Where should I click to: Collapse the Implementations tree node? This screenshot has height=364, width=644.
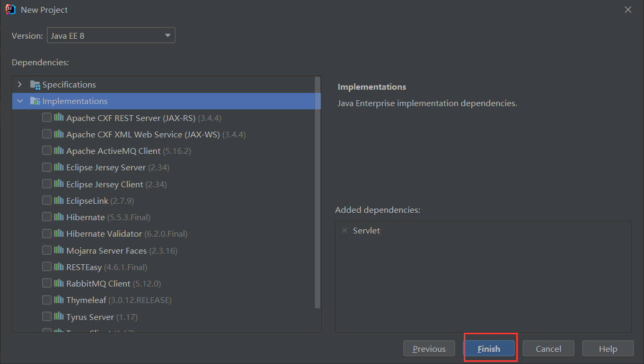(20, 101)
